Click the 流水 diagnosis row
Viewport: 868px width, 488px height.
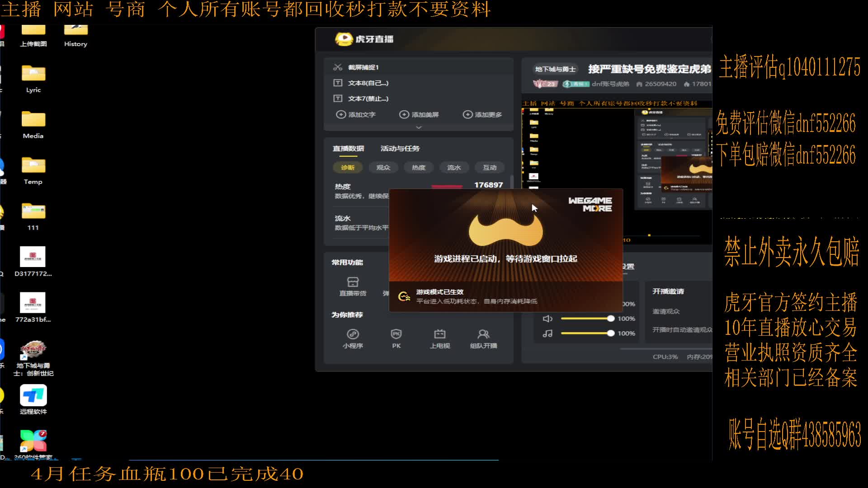tap(361, 223)
